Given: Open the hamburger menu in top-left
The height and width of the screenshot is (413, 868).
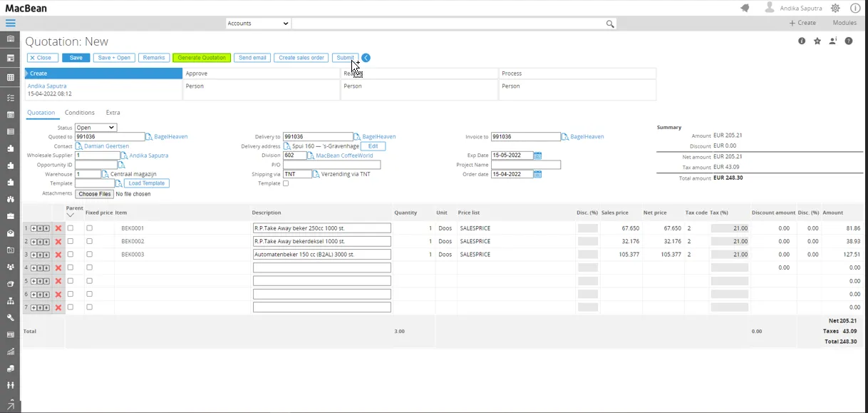Looking at the screenshot, I should pos(10,24).
